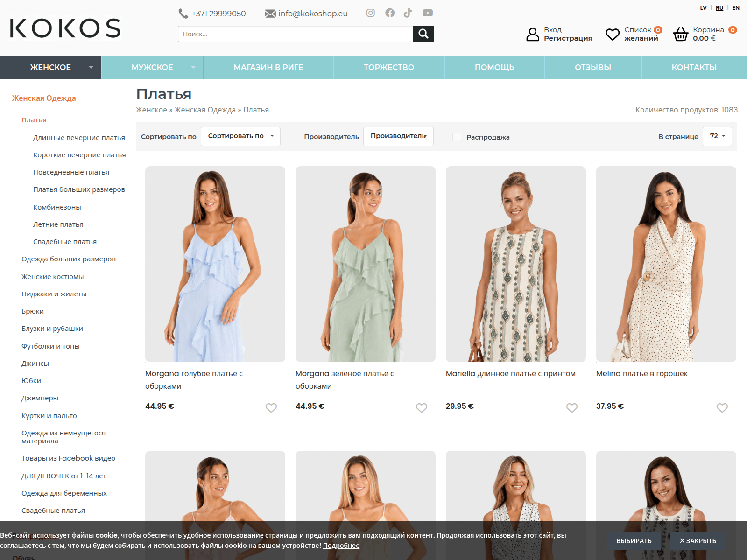Click the envelope email icon

[270, 14]
